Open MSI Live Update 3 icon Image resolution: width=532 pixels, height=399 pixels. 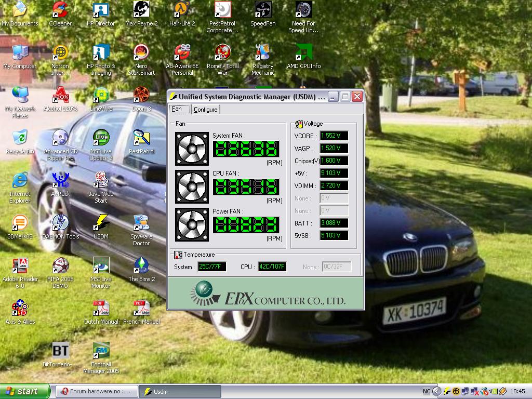[x=101, y=145]
